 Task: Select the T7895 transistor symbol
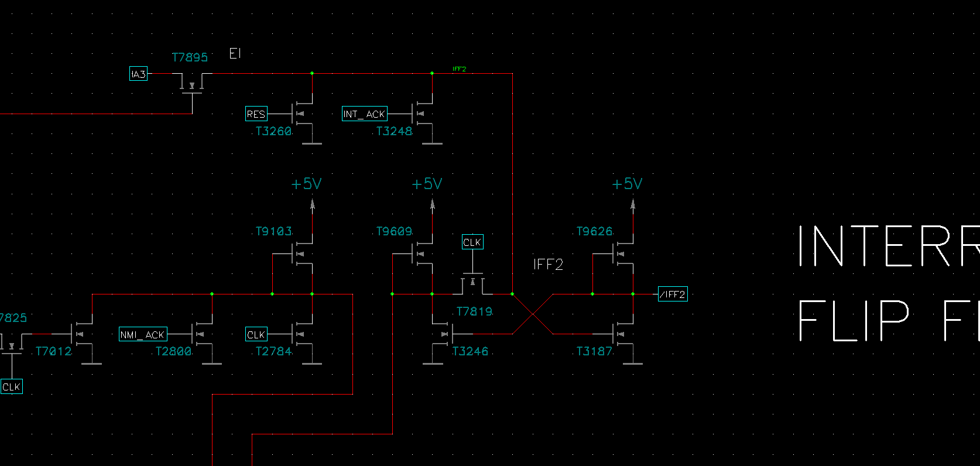click(x=191, y=84)
